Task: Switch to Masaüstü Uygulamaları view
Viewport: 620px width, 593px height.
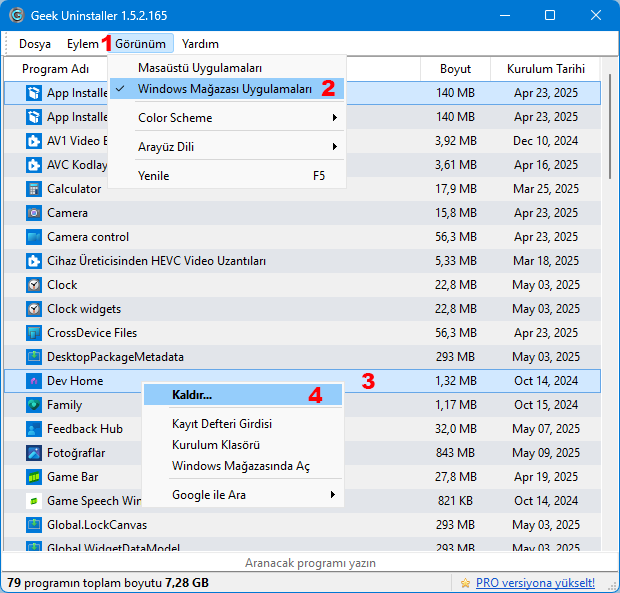Action: pyautogui.click(x=227, y=68)
